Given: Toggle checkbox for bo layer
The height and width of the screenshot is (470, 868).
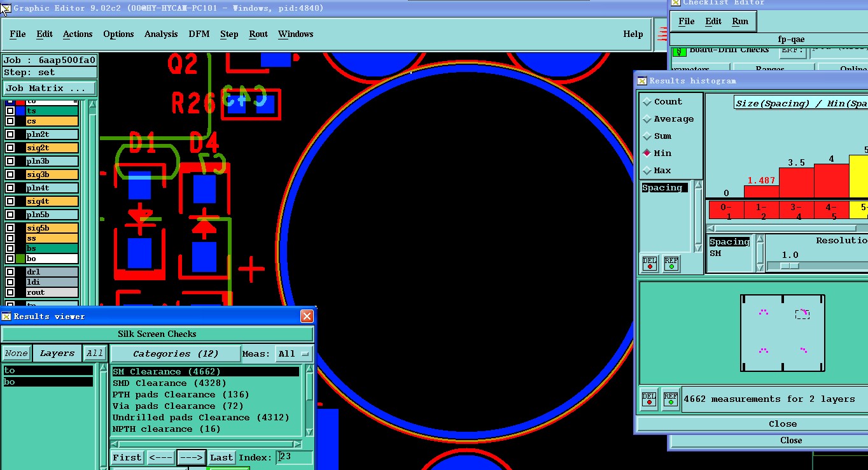Looking at the screenshot, I should point(10,259).
